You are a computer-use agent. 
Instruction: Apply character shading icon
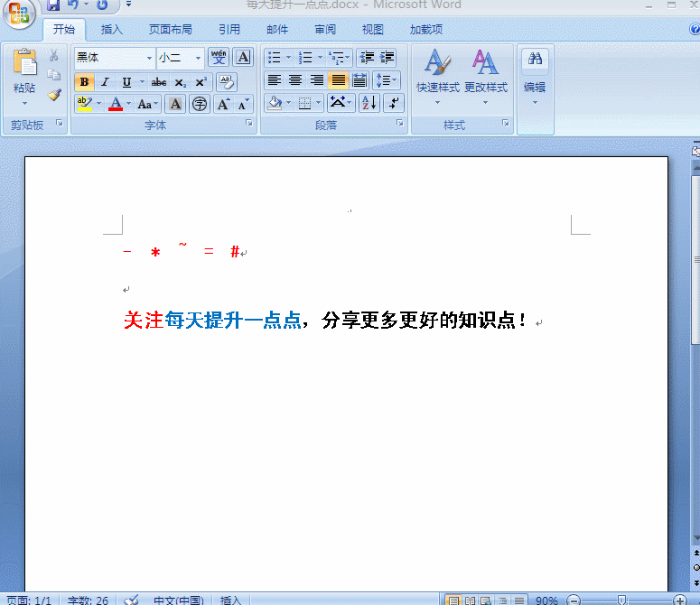point(175,105)
